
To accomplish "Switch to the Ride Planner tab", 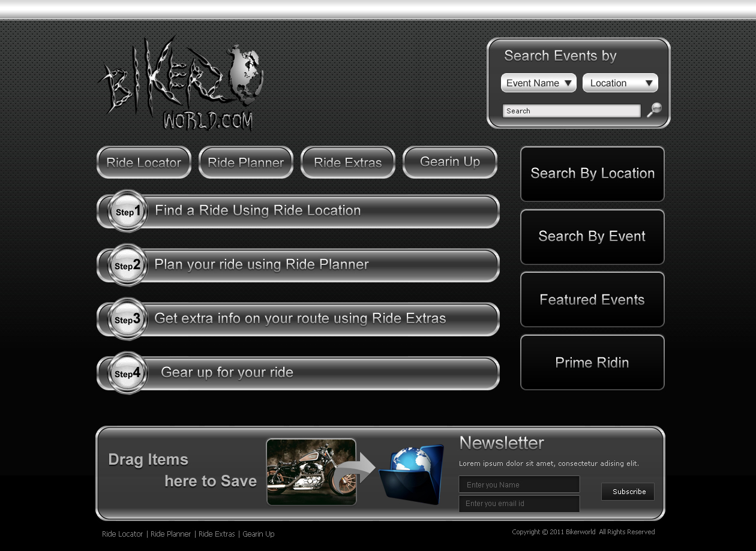I will coord(245,162).
